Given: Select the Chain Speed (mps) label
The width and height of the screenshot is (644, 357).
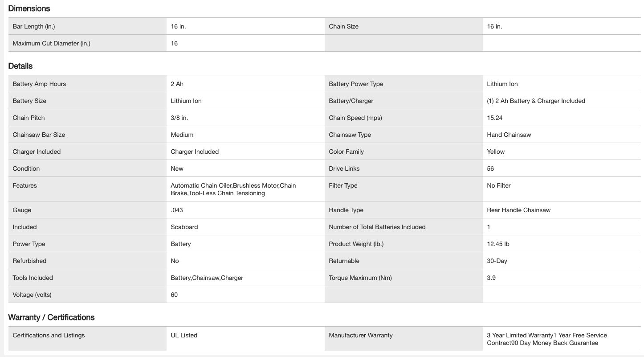Looking at the screenshot, I should (355, 118).
